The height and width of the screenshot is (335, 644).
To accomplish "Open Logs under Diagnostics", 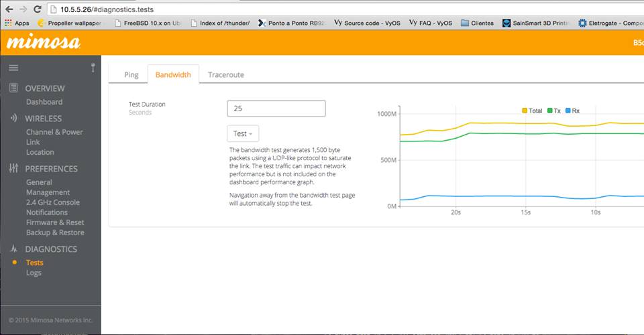I will coord(34,273).
